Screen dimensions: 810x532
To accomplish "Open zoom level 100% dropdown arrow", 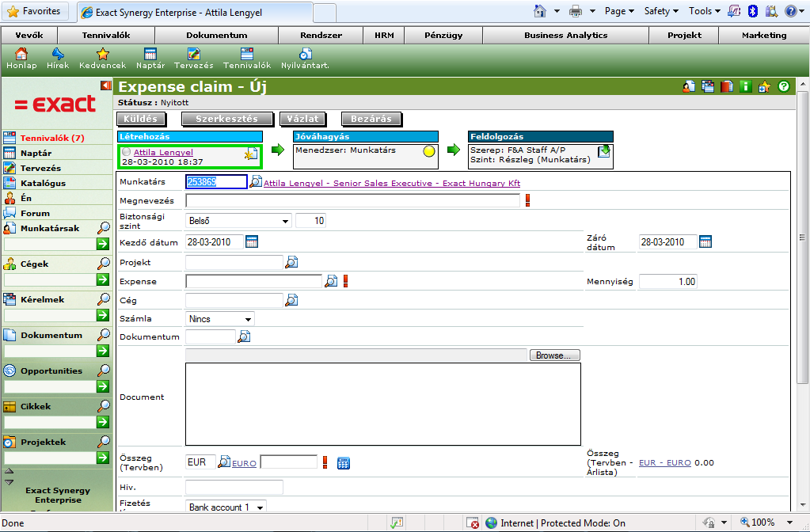I will click(789, 522).
